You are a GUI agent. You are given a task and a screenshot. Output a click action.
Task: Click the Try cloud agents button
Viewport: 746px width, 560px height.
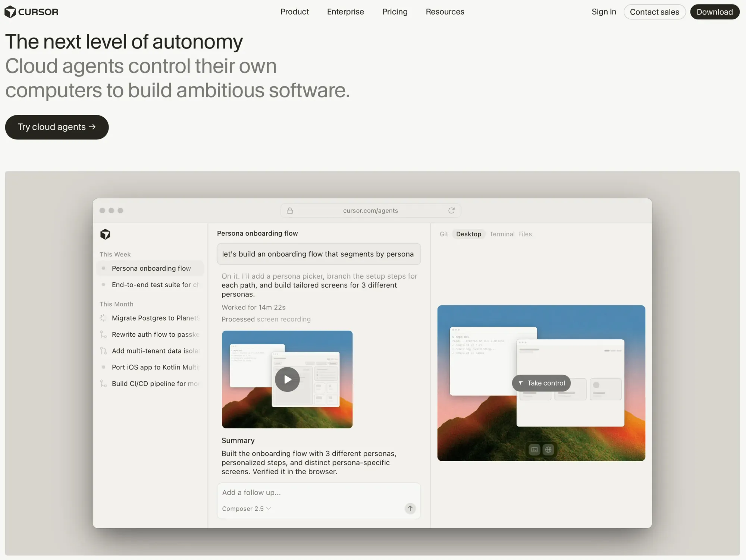[57, 127]
